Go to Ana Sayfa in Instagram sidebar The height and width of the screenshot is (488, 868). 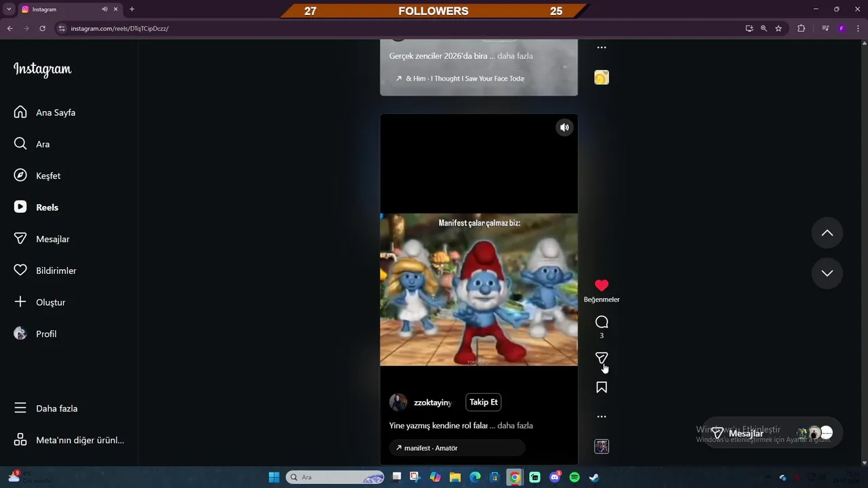45,113
